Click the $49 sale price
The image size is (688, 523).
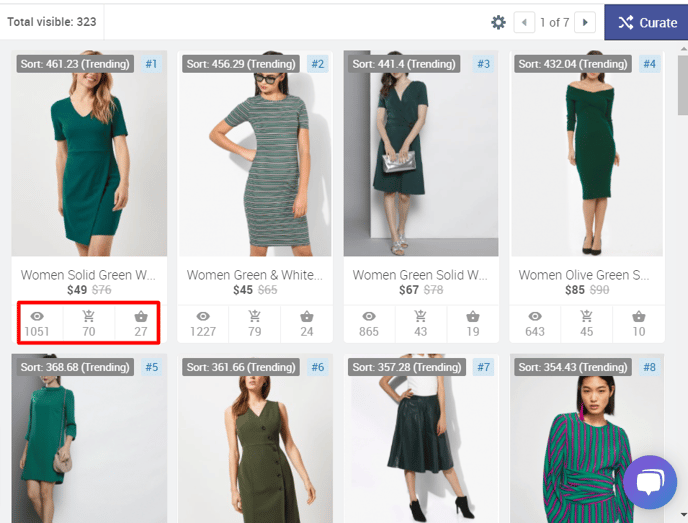point(77,290)
